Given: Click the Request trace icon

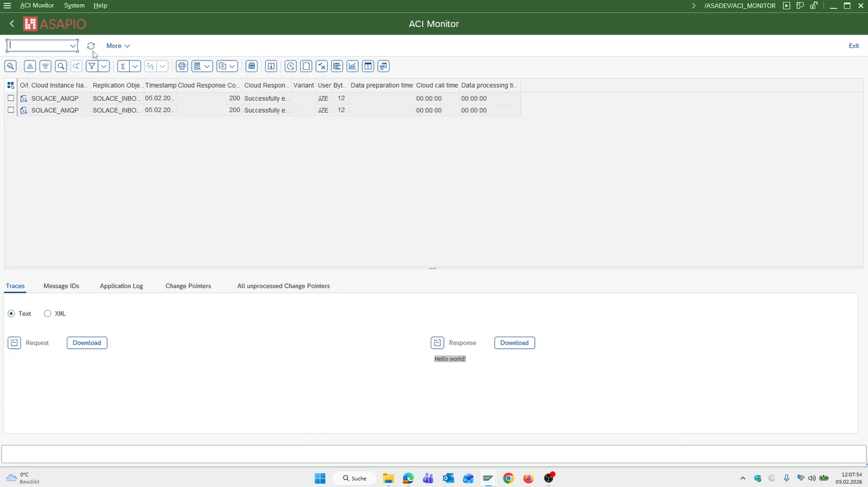Looking at the screenshot, I should pos(15,343).
